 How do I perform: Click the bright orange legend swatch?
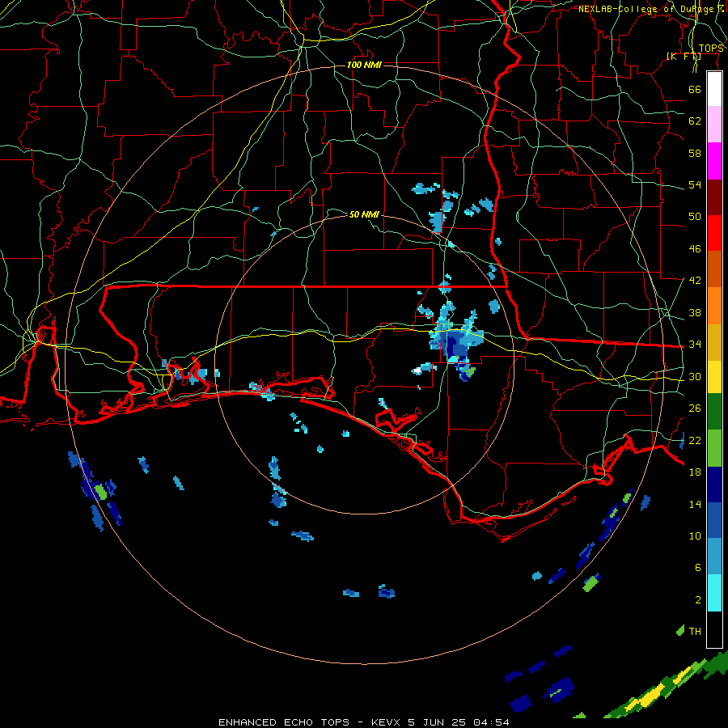(714, 306)
